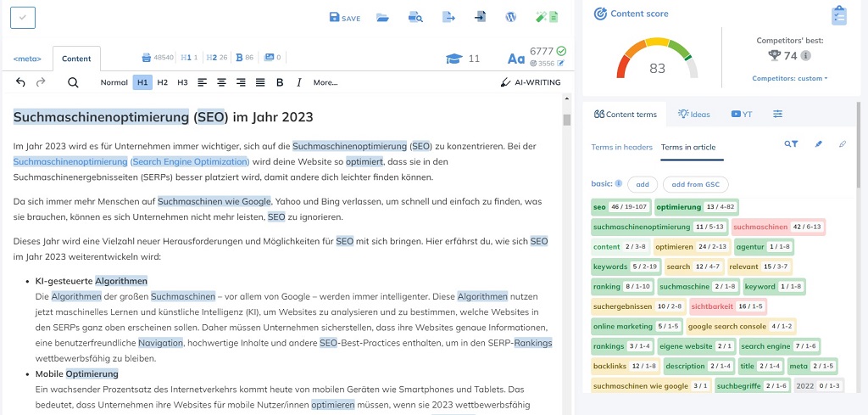The image size is (868, 415).
Task: Click the online marketing term tag
Action: click(636, 327)
